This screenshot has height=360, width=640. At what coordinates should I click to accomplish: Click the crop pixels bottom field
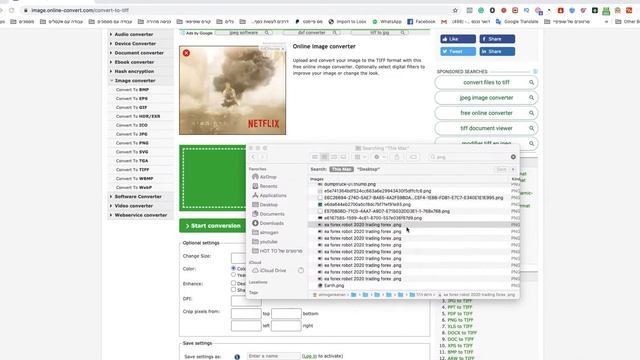pos(286,313)
